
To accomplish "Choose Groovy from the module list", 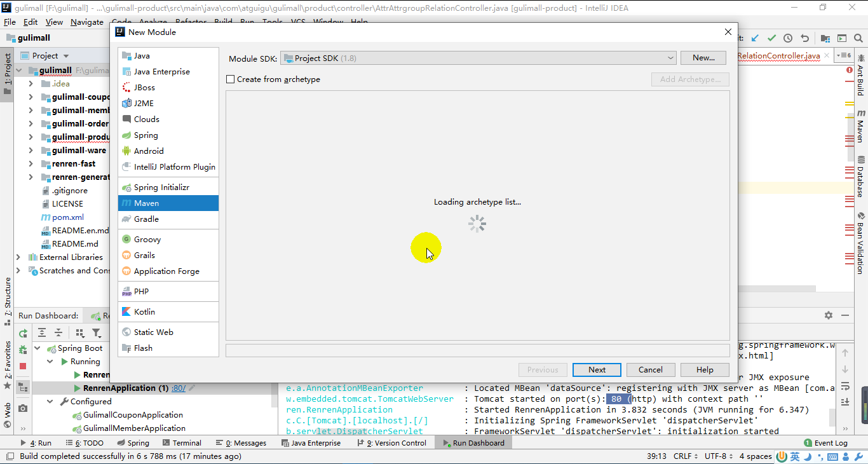I will pos(168,240).
